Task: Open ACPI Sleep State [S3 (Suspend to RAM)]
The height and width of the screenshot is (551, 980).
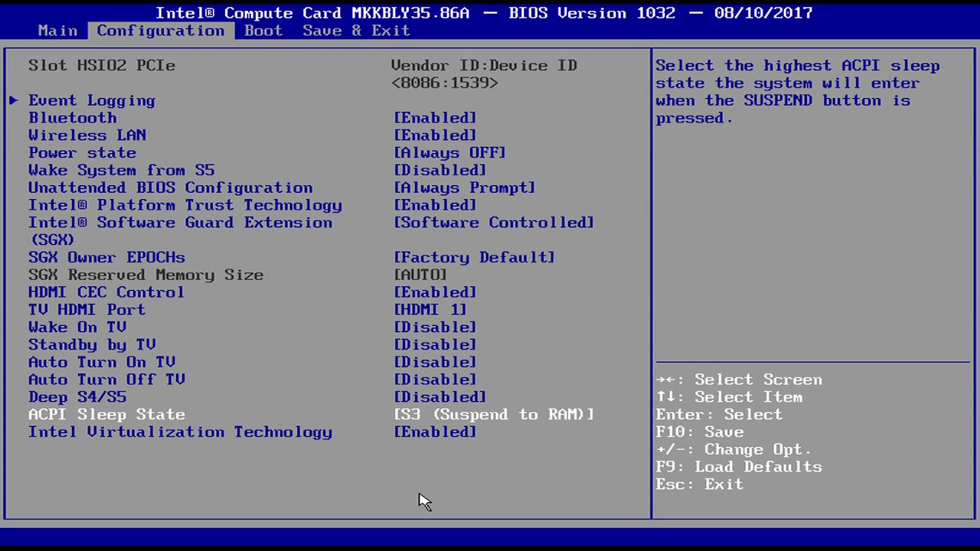Action: 494,415
